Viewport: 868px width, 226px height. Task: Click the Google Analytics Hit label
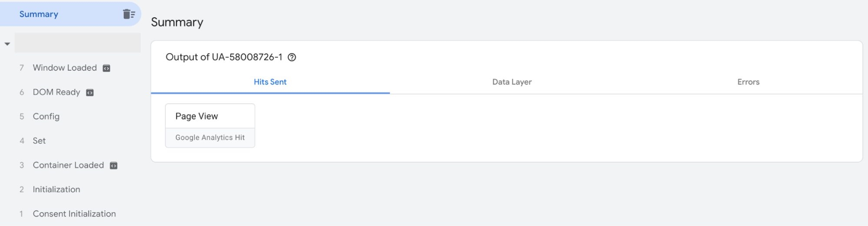[x=210, y=138]
